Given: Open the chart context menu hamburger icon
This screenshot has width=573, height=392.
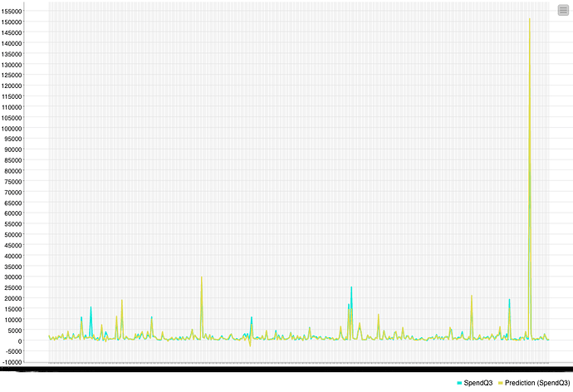Looking at the screenshot, I should click(563, 10).
